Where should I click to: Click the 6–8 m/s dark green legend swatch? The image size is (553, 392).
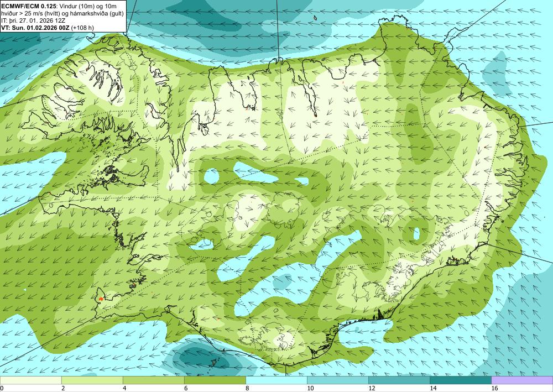pyautogui.click(x=215, y=380)
